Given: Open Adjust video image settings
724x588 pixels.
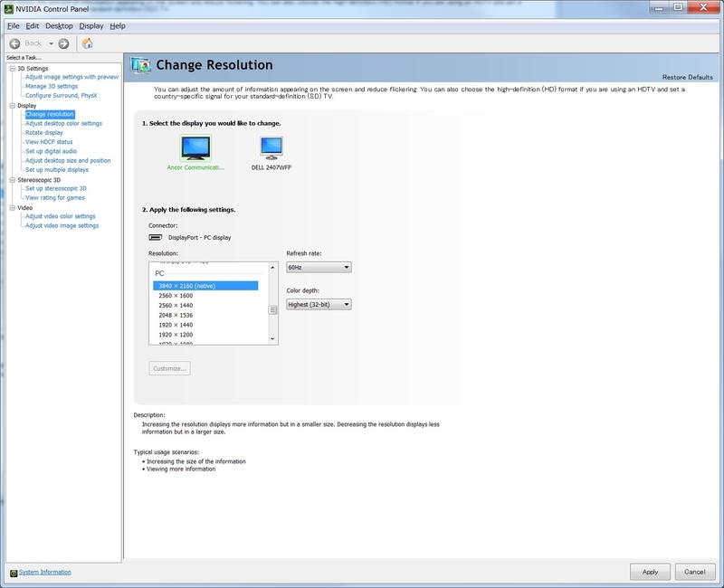Looking at the screenshot, I should (62, 225).
